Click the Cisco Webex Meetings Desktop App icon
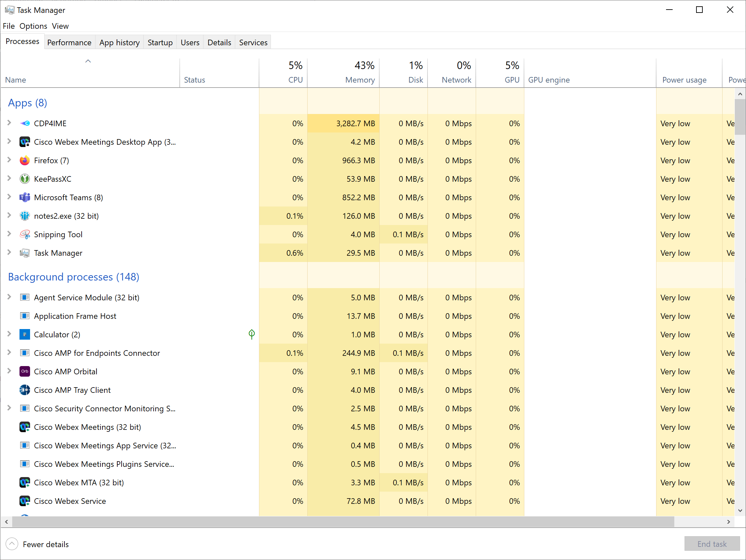This screenshot has width=746, height=560. [25, 142]
